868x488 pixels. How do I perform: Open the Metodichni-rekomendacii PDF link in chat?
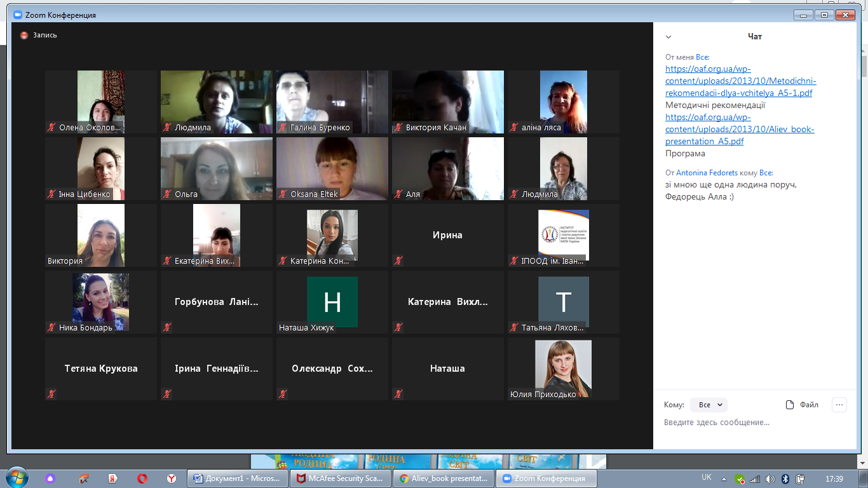(x=740, y=81)
